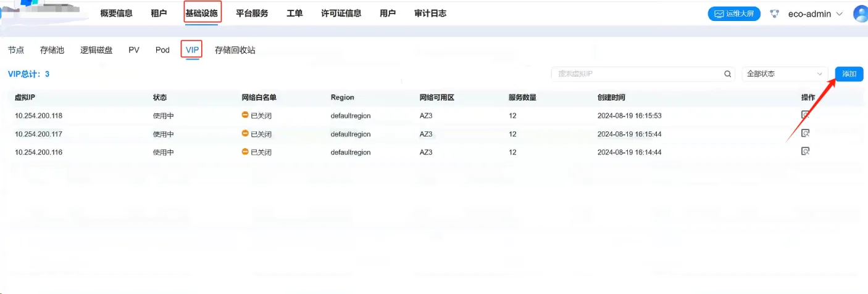This screenshot has height=294, width=868.
Task: Open the 运维大屏 operations dashboard
Action: point(734,14)
